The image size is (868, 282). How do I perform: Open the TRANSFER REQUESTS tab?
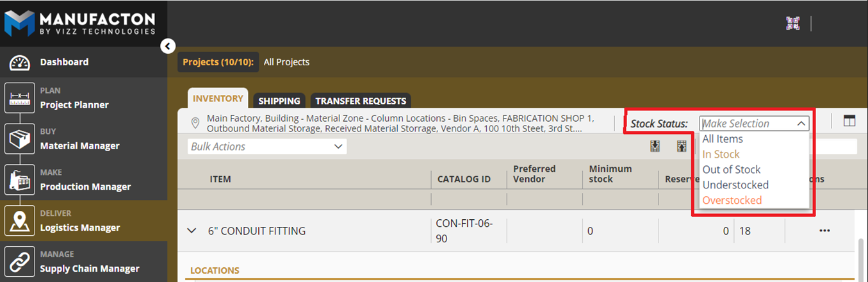(x=361, y=101)
